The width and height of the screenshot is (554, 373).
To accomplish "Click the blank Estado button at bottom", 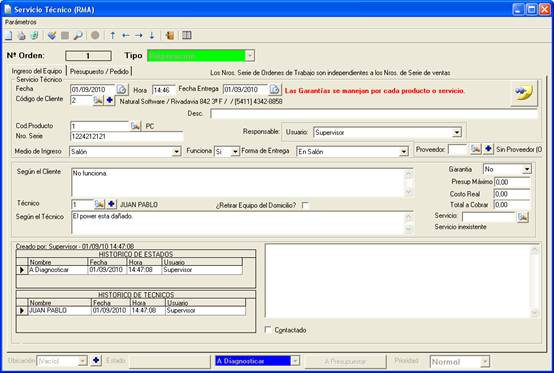I will click(170, 361).
